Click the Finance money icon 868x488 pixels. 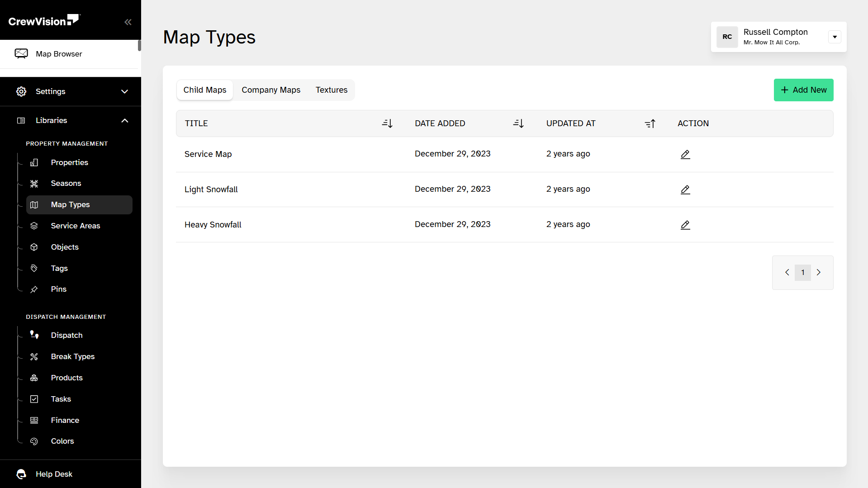(x=34, y=420)
